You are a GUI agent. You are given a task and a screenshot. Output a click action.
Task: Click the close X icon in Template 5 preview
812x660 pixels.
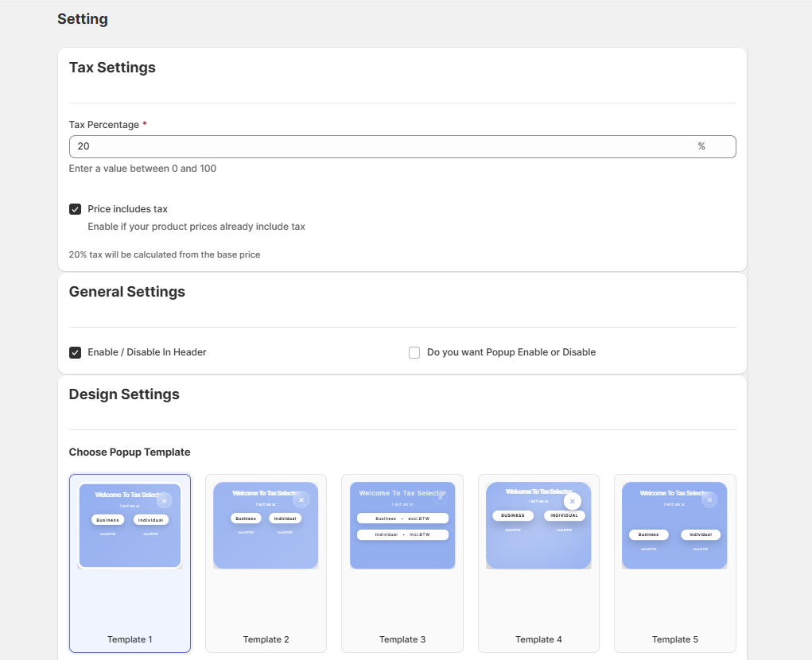pos(709,500)
